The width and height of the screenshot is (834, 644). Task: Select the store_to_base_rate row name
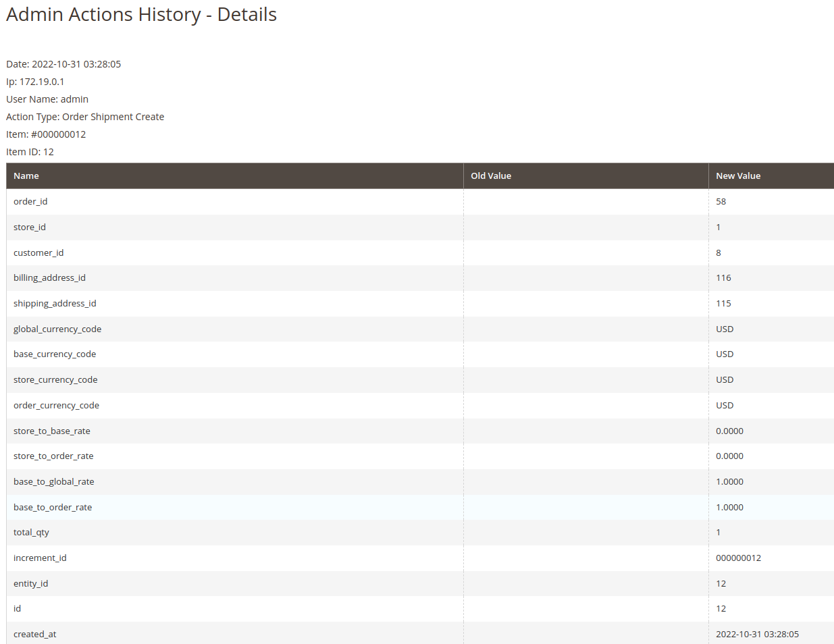52,431
